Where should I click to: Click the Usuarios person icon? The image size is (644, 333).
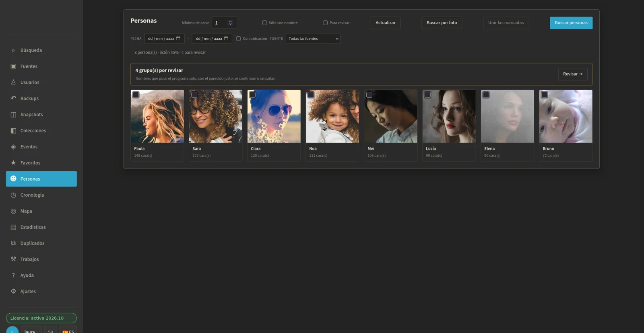(x=13, y=82)
